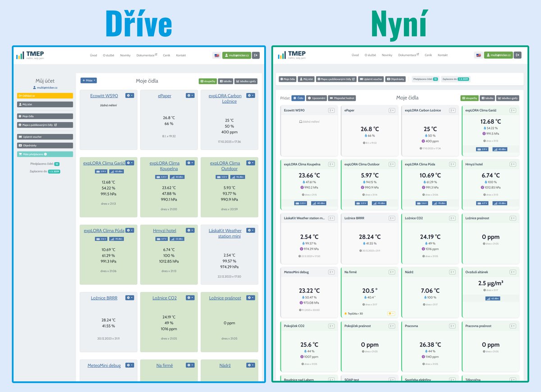Open gear dropdown on Ecowitt WS90 card, Dříve
Screen dimensions: 541x392
tap(130, 96)
